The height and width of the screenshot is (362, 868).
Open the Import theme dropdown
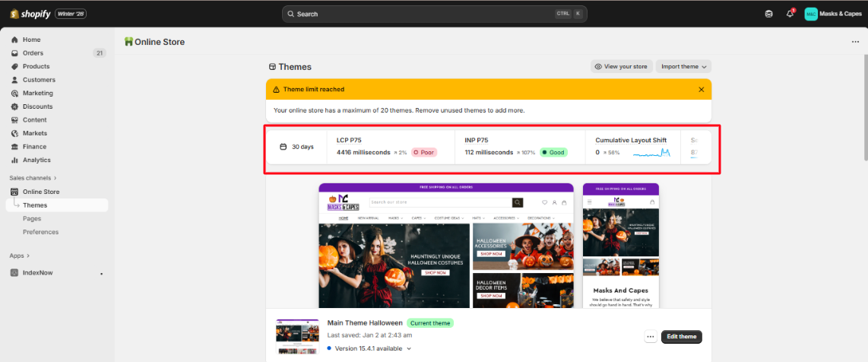tap(683, 66)
